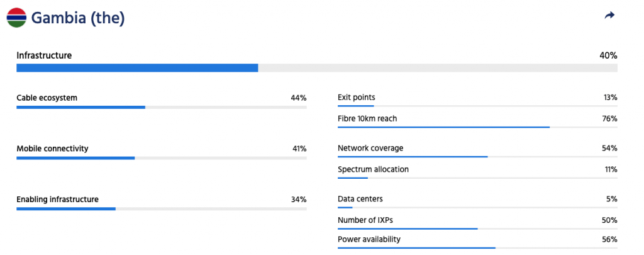The height and width of the screenshot is (255, 644).
Task: Open the Enabling infrastructure label
Action: coord(57,199)
